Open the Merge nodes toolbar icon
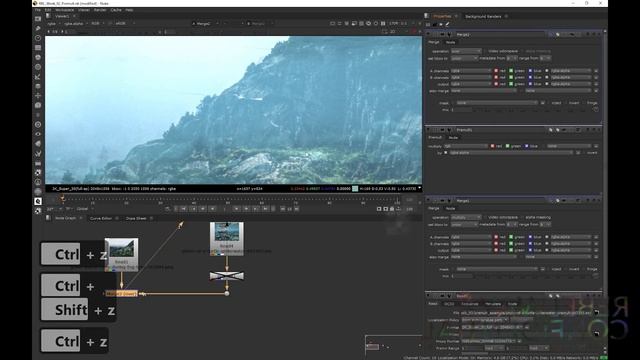 point(38,86)
